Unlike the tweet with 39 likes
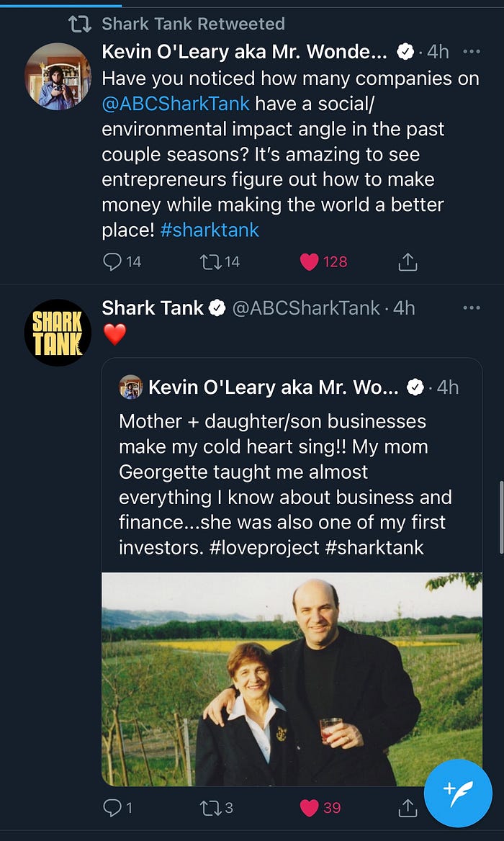This screenshot has height=841, width=504. [x=310, y=808]
